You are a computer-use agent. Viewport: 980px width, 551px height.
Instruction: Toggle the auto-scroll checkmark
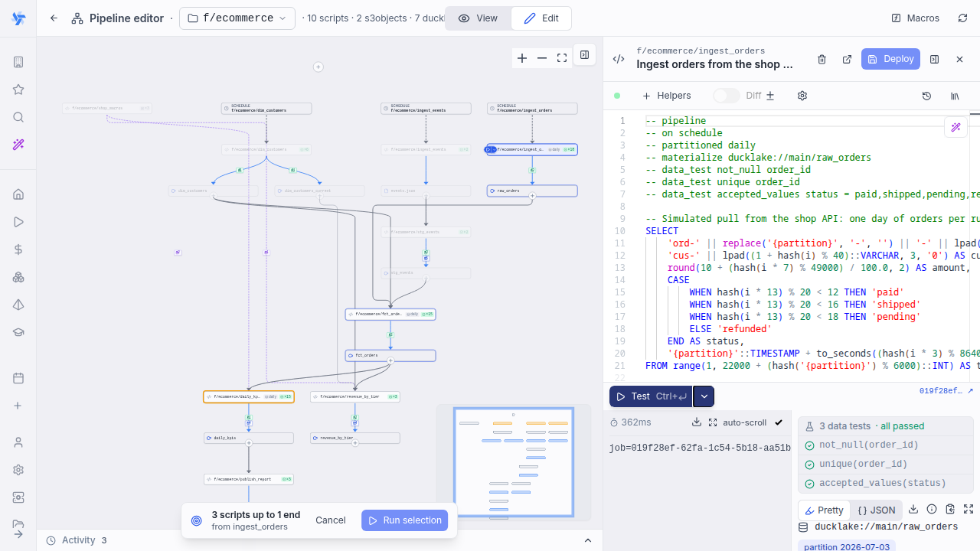(779, 422)
